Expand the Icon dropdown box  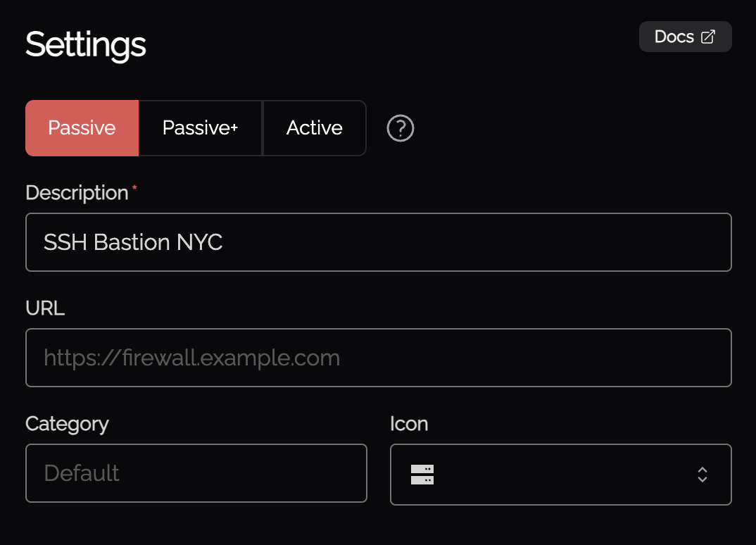click(560, 475)
